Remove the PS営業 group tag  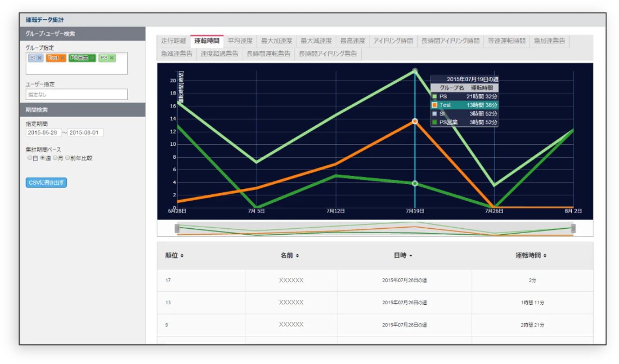(x=92, y=58)
